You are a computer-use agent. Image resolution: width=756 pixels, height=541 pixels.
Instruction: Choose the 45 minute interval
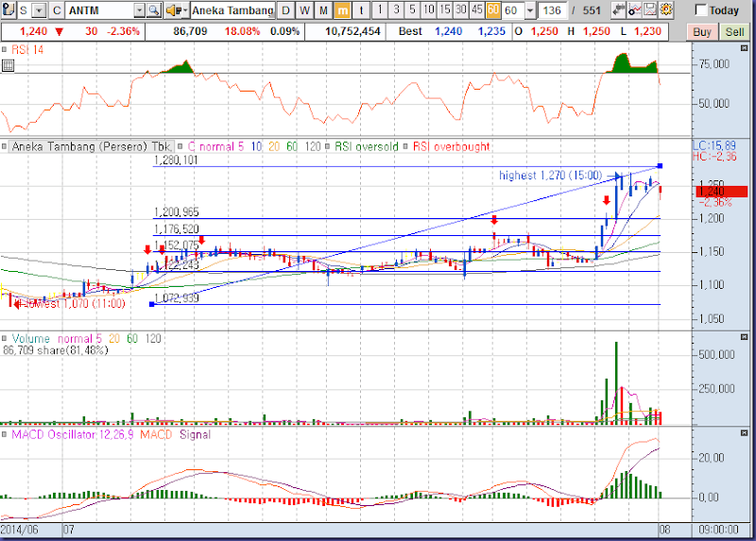pyautogui.click(x=477, y=9)
